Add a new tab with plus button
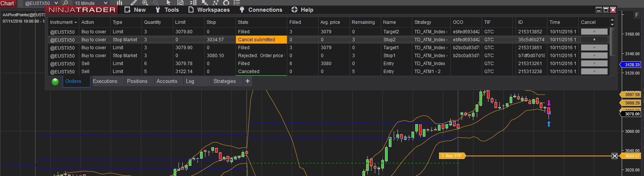 click(x=248, y=81)
